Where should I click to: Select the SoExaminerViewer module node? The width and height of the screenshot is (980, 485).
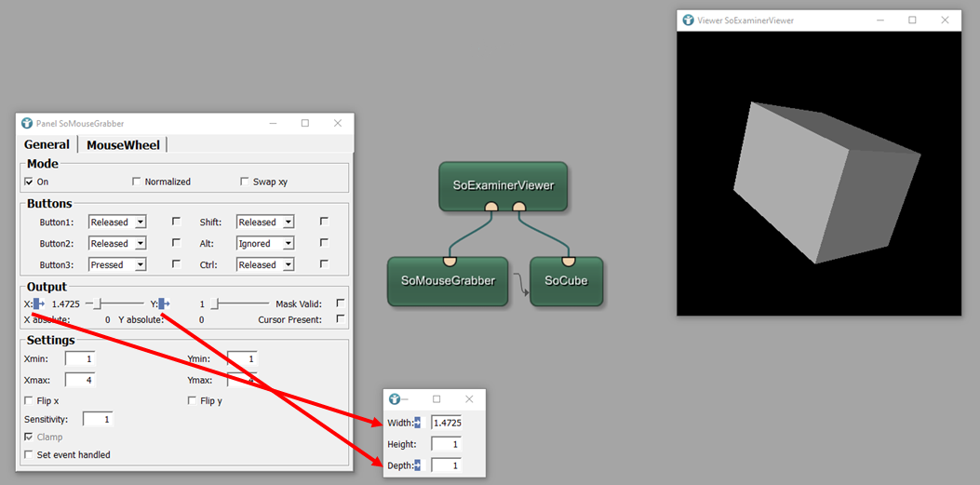pos(503,184)
